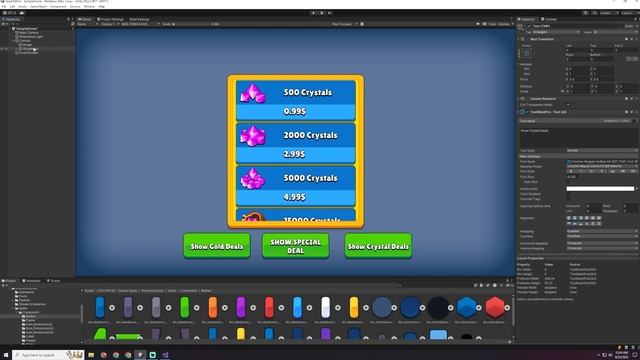This screenshot has width=640, height=360.
Task: Open the Unity account icon in the top-left toolbar
Action: point(9,13)
